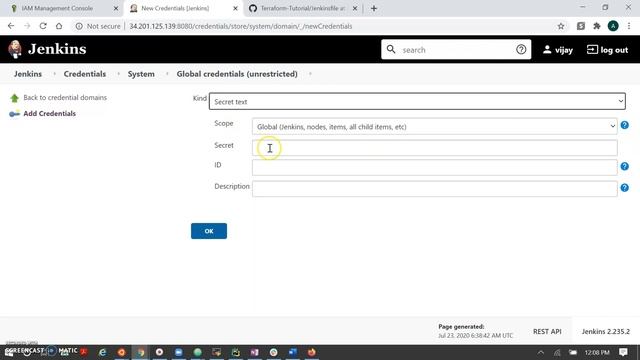Click the Credentials breadcrumb link
This screenshot has height=360, width=640.
pos(85,74)
